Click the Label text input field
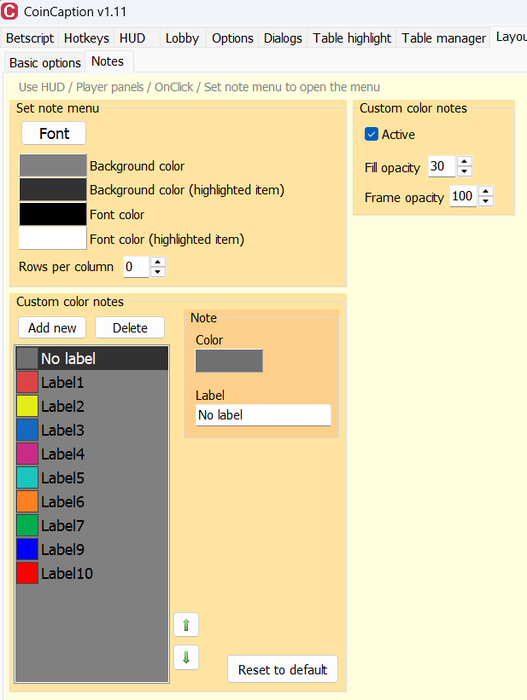This screenshot has height=700, width=527. pos(263,415)
